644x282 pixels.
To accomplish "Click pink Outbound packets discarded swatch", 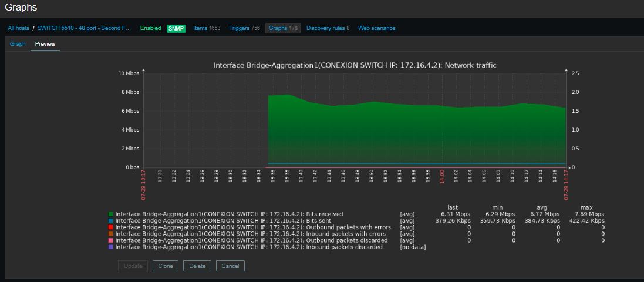I will pyautogui.click(x=110, y=240).
